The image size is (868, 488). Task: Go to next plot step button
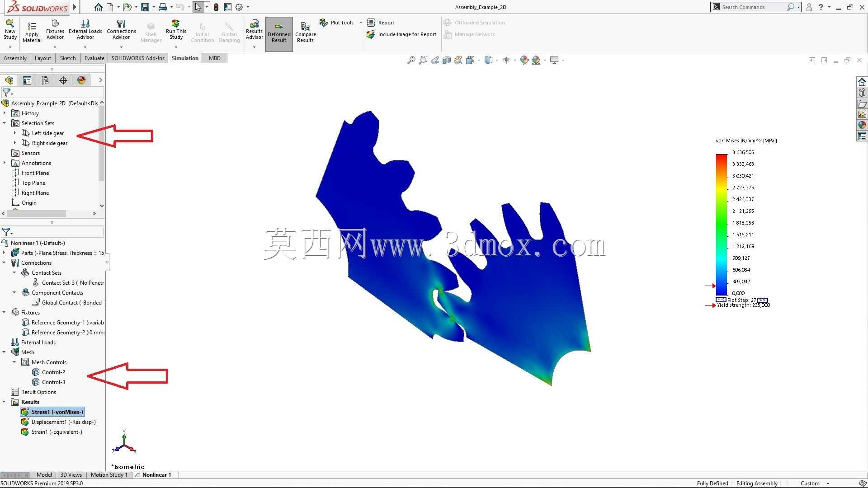point(763,300)
